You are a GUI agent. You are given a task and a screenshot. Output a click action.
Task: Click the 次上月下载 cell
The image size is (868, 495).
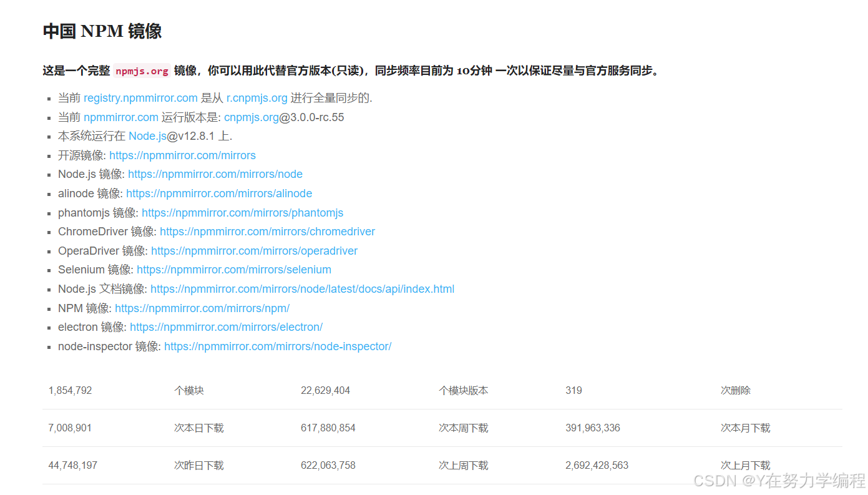click(745, 466)
